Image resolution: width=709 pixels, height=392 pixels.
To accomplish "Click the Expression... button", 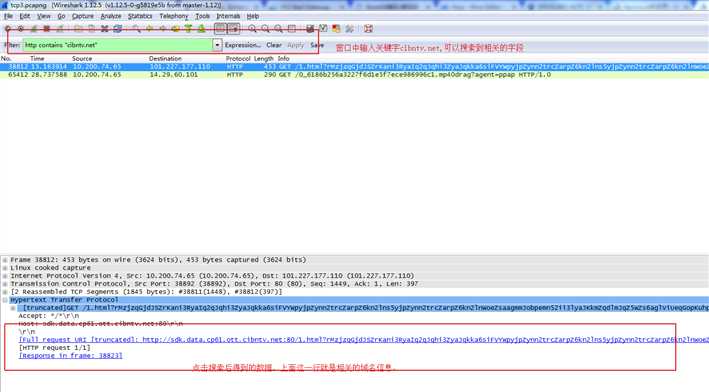I will click(x=243, y=45).
